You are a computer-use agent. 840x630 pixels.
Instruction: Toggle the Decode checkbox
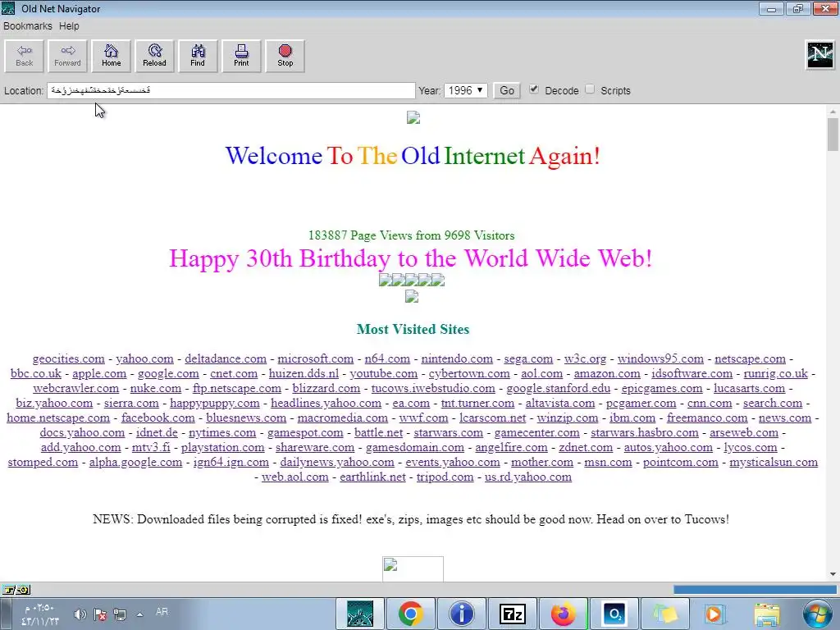coord(533,89)
